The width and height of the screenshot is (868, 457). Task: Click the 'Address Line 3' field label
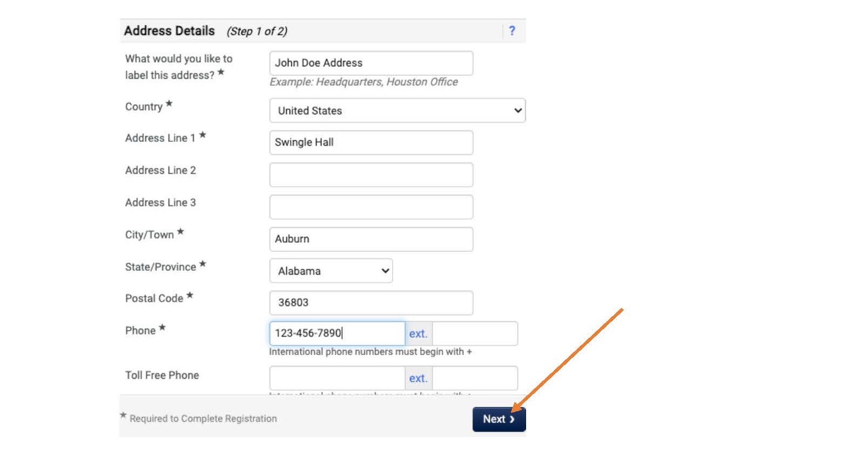tap(160, 203)
